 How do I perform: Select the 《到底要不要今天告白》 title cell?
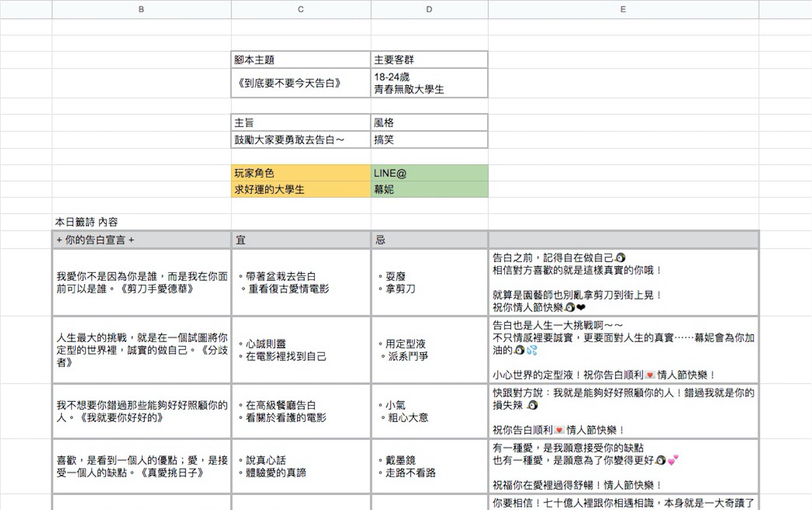coord(301,83)
